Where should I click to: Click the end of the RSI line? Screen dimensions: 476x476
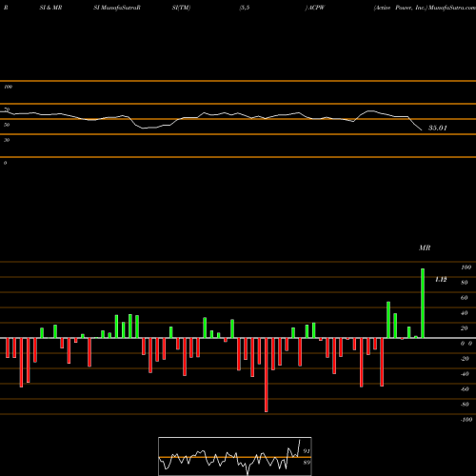[422, 130]
